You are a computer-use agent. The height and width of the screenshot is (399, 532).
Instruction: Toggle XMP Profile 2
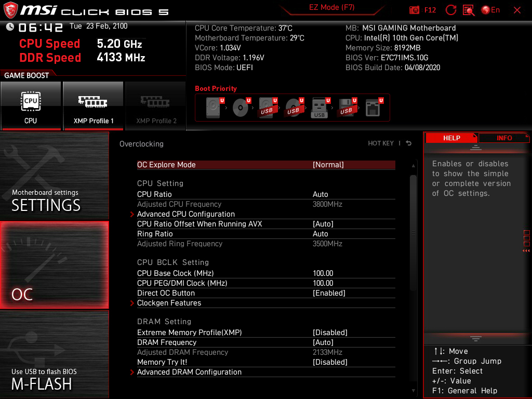[156, 106]
